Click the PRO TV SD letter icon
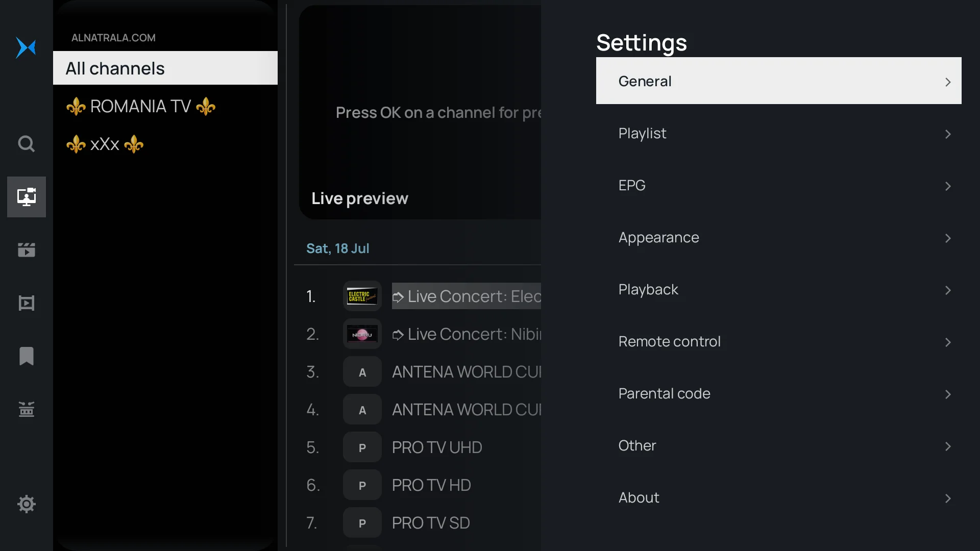This screenshot has width=980, height=551. point(362,522)
